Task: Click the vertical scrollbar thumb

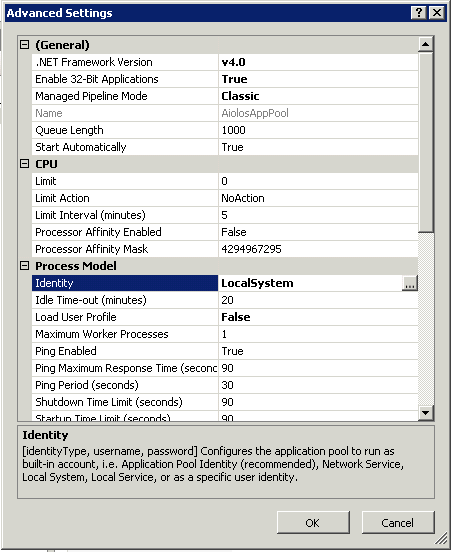Action: pyautogui.click(x=426, y=142)
